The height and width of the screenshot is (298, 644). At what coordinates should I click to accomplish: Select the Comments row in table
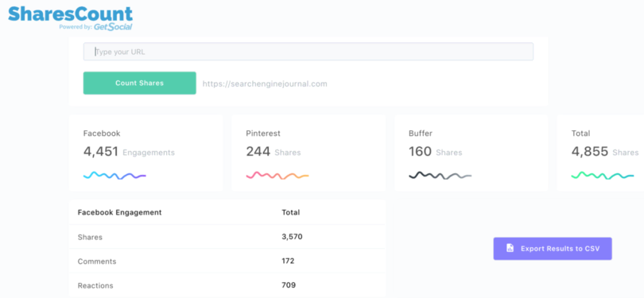pos(227,261)
